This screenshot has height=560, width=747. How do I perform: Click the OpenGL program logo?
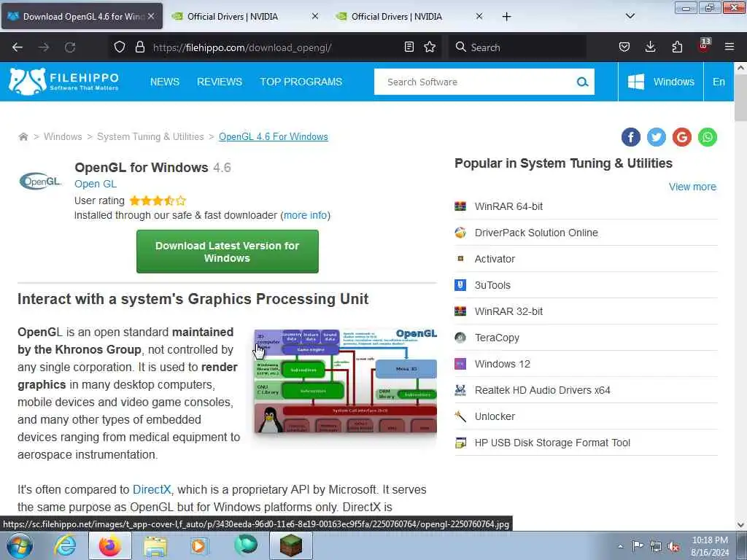point(41,181)
